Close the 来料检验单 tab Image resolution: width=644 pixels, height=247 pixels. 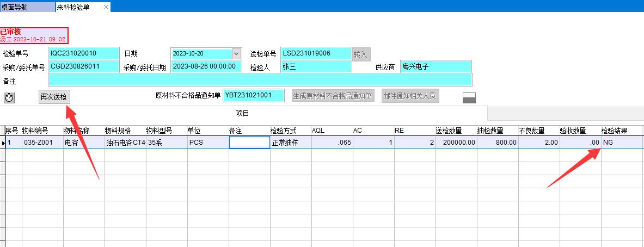pos(106,7)
